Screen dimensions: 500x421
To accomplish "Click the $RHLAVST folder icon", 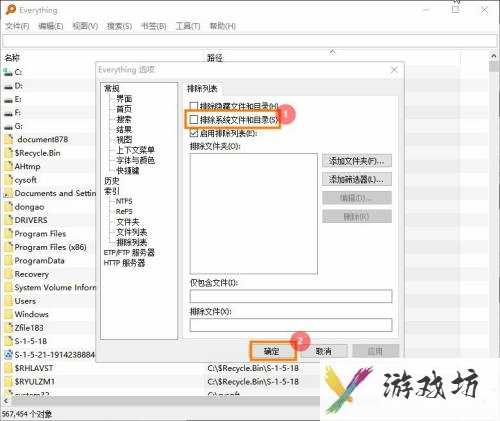I will pos(9,368).
